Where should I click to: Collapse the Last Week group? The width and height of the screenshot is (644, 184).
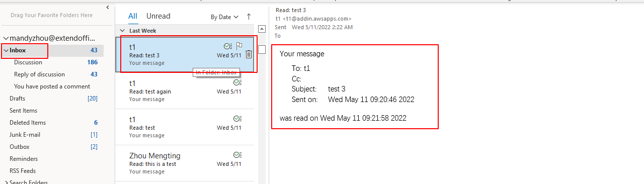click(x=122, y=31)
